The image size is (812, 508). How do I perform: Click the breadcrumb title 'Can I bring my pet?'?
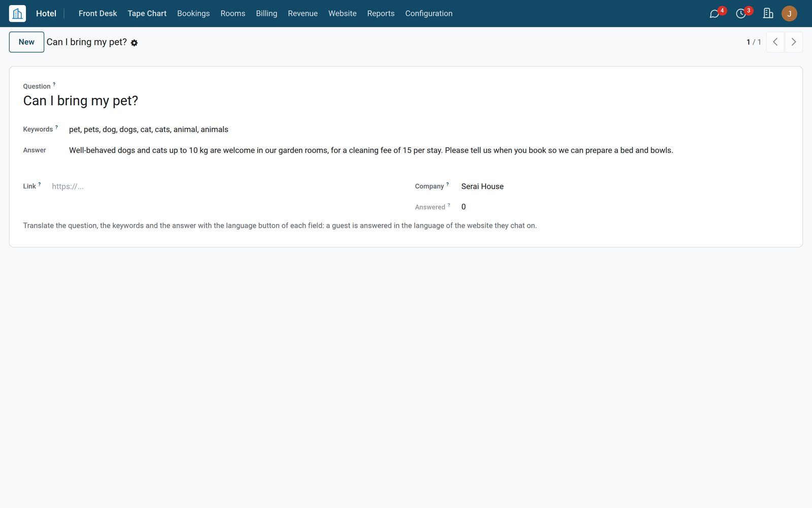click(87, 42)
